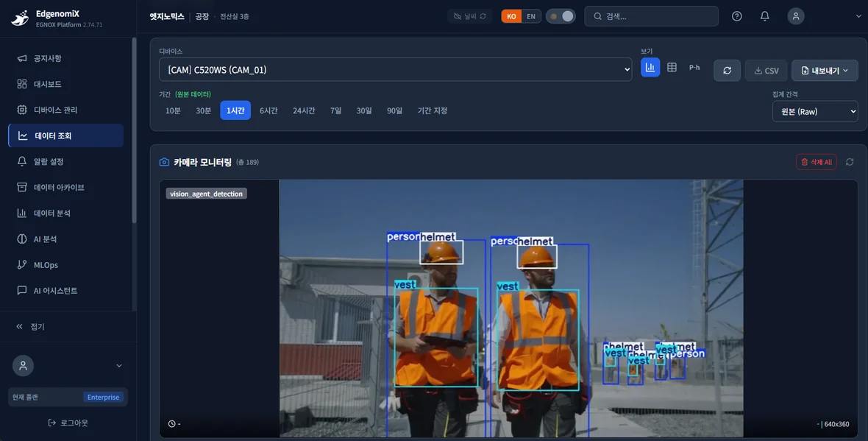Switch to chart view icon
Screen dimensions: 868x441
point(650,68)
